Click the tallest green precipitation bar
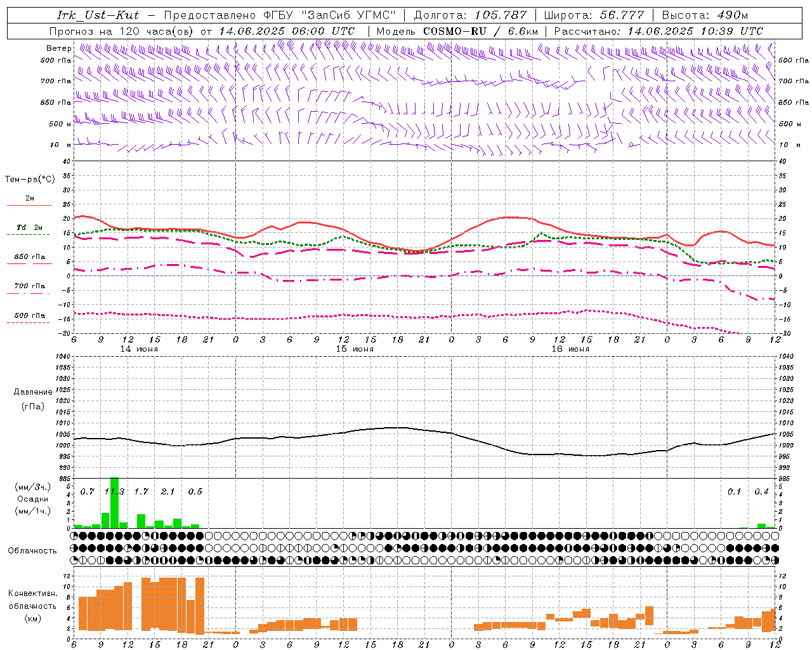 click(114, 503)
